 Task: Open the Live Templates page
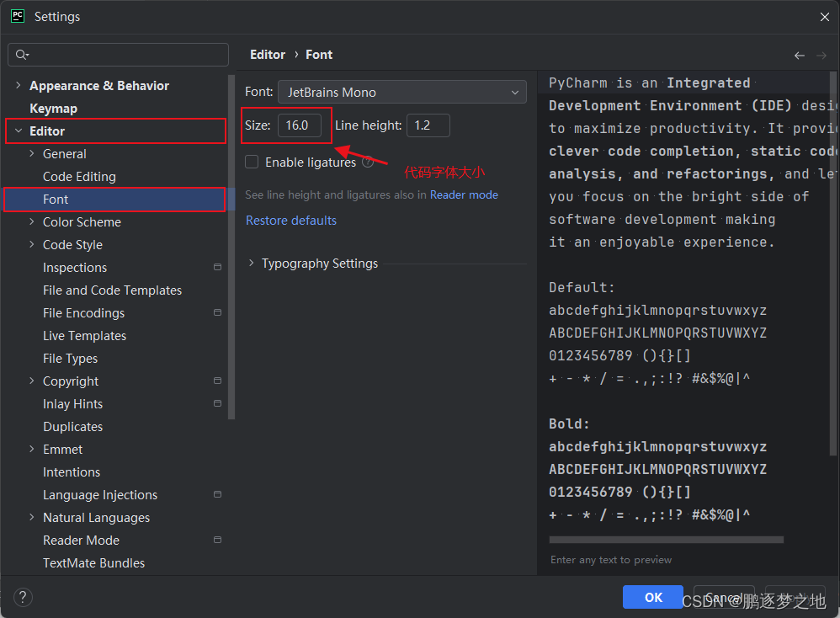coord(85,336)
